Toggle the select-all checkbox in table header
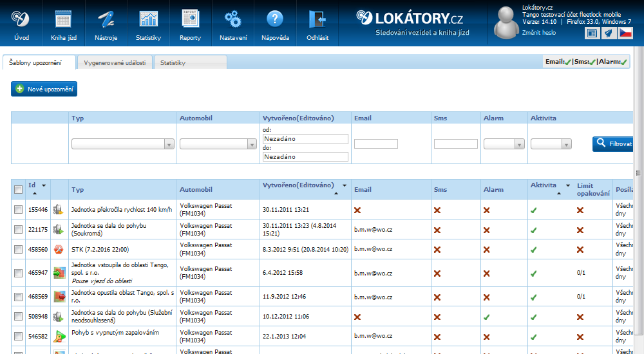 pyautogui.click(x=19, y=189)
